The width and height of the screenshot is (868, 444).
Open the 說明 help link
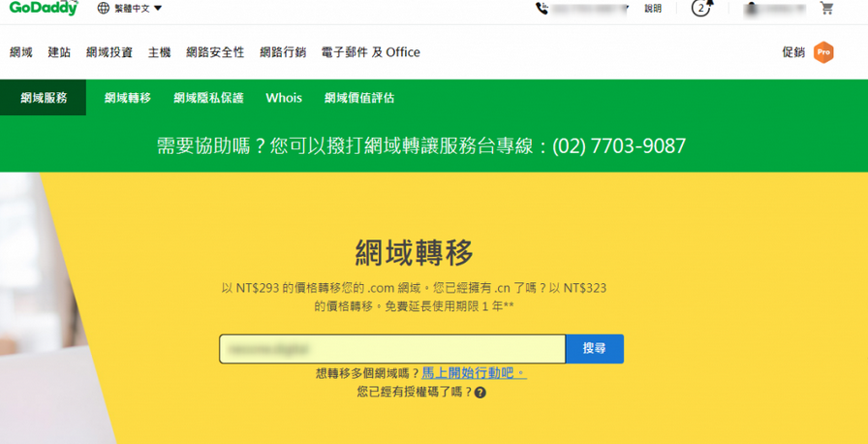point(653,9)
